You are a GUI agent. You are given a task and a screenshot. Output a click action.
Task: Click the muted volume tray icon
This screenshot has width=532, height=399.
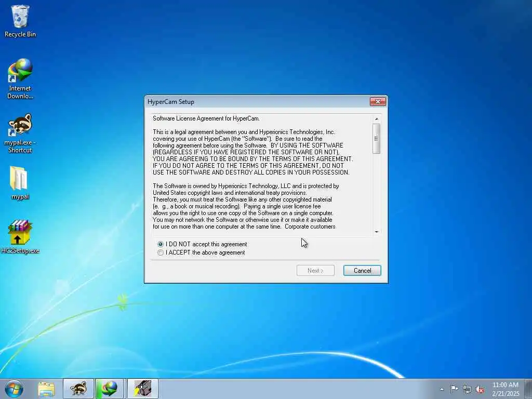(480, 390)
